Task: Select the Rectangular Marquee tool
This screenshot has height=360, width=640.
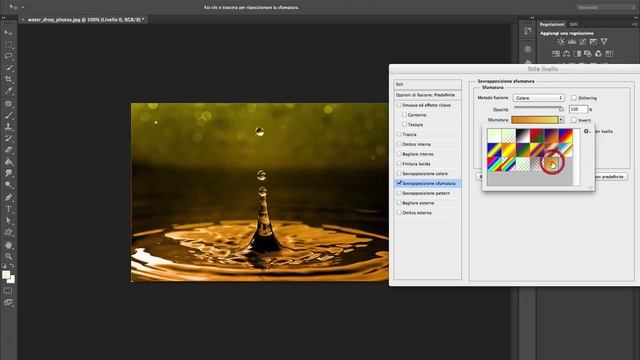Action: [x=9, y=44]
